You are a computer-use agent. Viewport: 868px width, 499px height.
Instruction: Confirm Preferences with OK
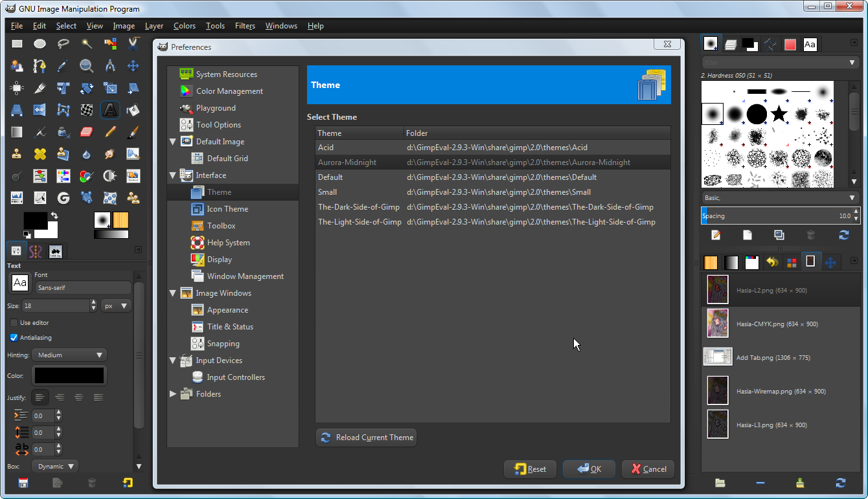tap(589, 469)
